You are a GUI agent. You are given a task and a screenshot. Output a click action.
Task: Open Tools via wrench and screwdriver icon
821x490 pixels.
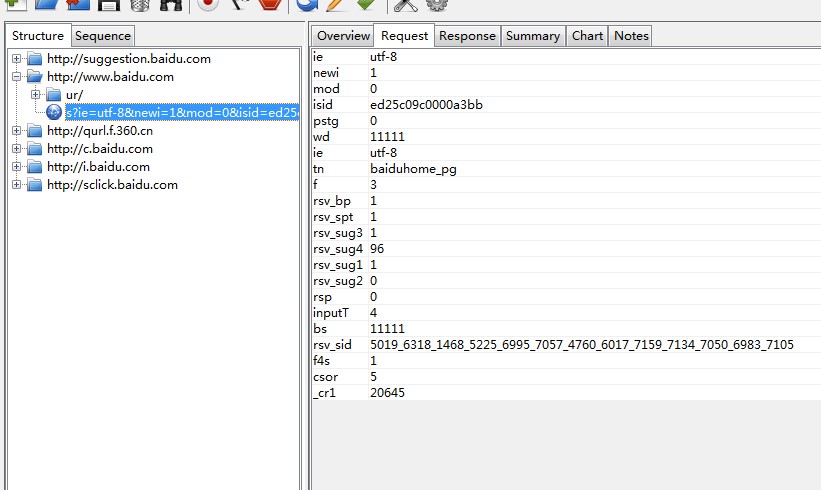pos(405,4)
